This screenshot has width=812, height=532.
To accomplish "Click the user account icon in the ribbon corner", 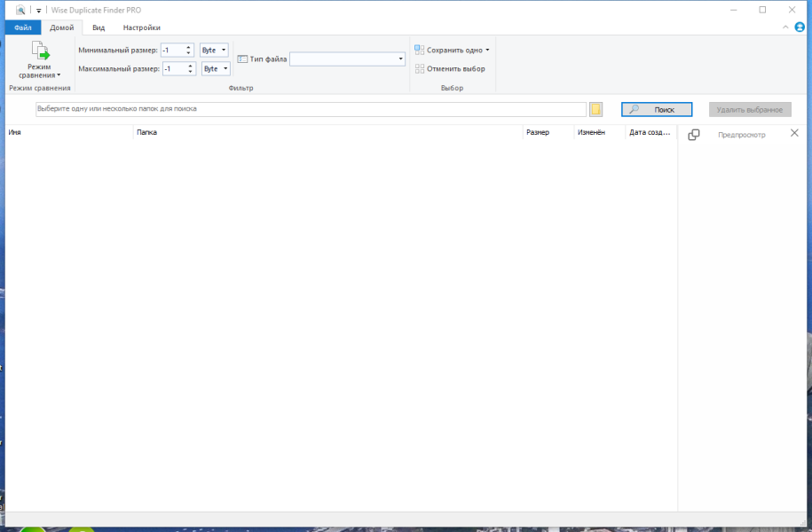I will pyautogui.click(x=800, y=27).
